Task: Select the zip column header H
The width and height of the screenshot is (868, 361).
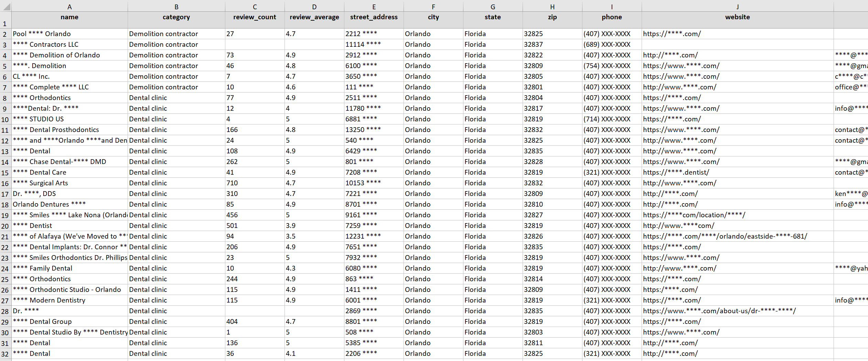Action: click(552, 6)
